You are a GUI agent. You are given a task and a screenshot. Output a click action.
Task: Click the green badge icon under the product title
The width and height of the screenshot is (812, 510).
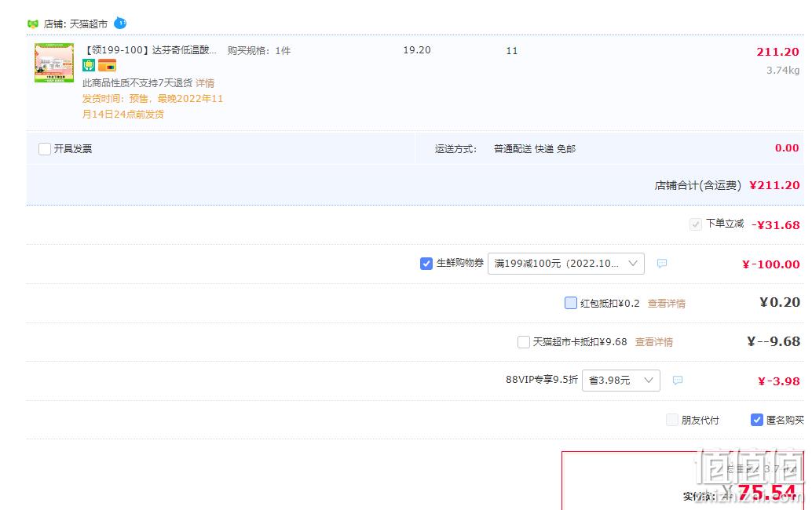pyautogui.click(x=89, y=65)
